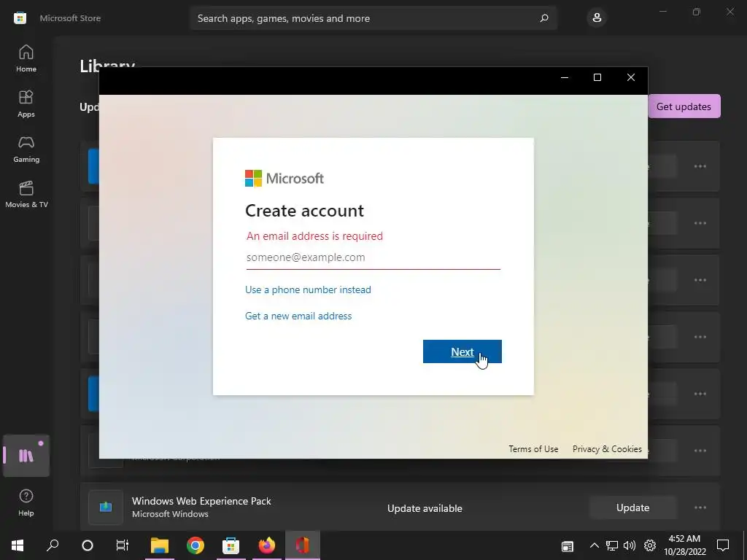Click the Office icon in the taskbar
747x560 pixels.
[x=303, y=545]
